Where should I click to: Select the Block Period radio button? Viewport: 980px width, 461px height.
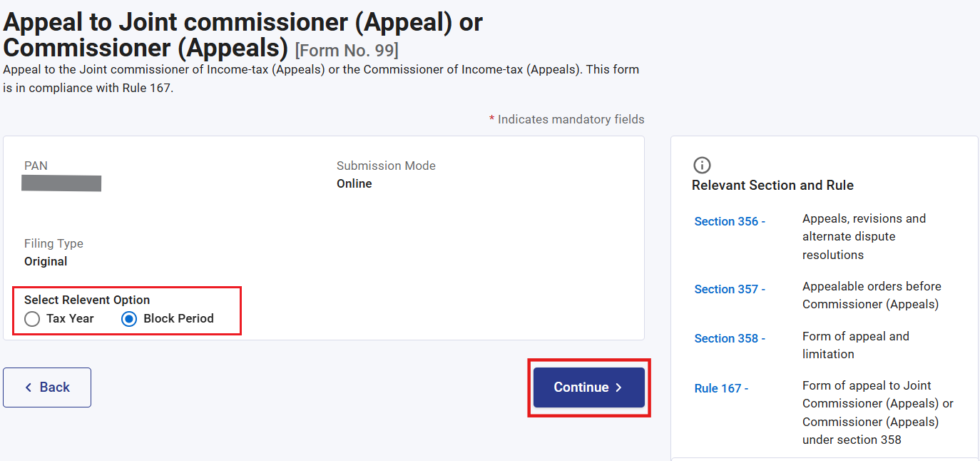129,319
